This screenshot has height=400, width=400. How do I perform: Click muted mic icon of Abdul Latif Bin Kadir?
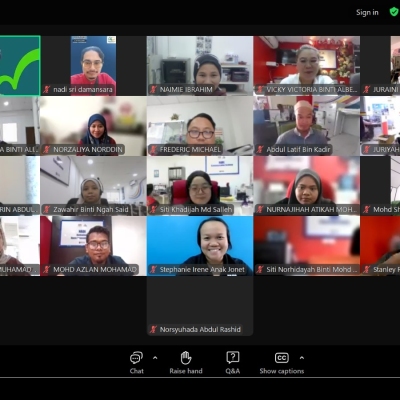click(x=260, y=149)
